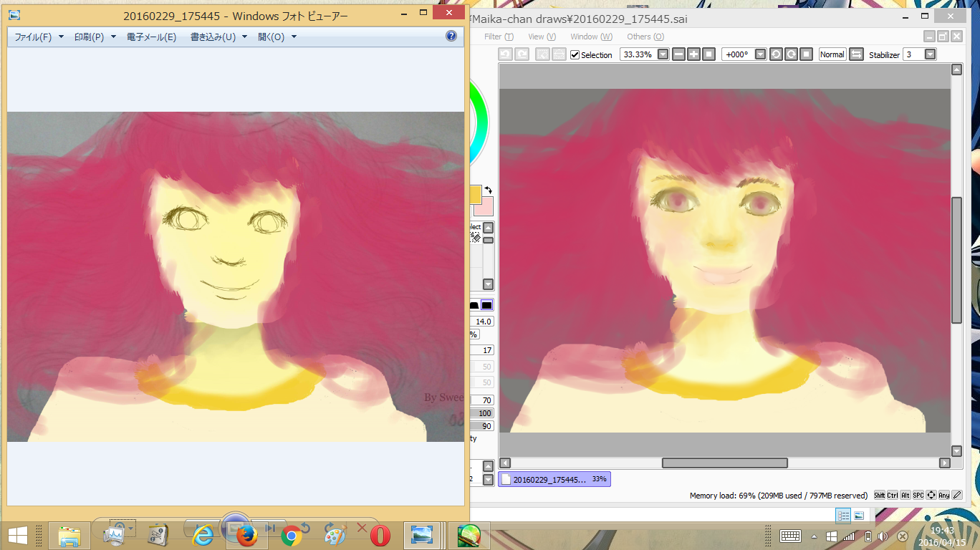Click the clock and date in taskbar
980x550 pixels.
942,536
